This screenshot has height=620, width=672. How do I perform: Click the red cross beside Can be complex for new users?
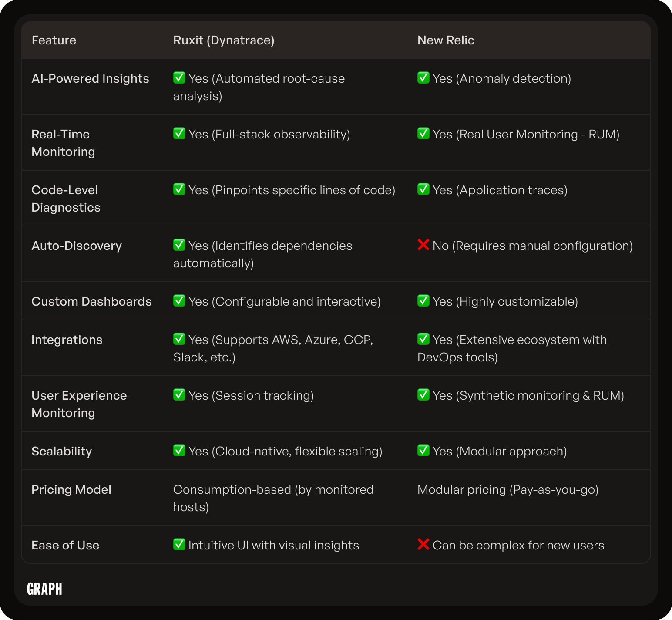coord(423,544)
